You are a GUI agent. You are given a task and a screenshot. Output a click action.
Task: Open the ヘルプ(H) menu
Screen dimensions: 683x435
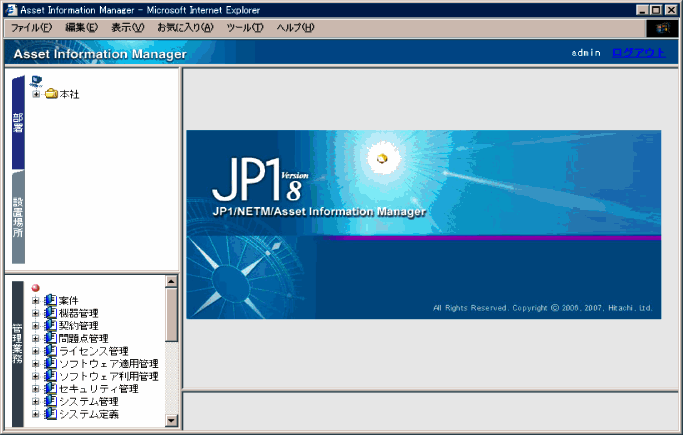tap(295, 28)
